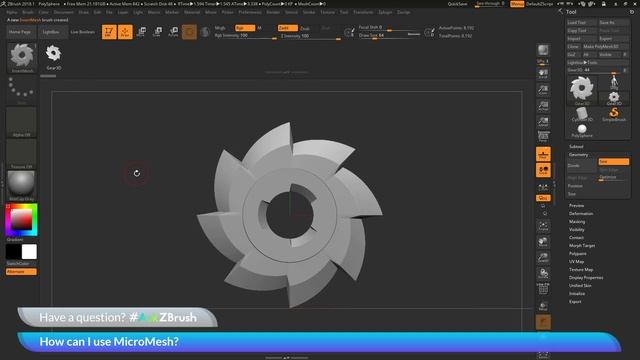Click the Frame mesh icon
The width and height of the screenshot is (640, 360).
coord(543,225)
